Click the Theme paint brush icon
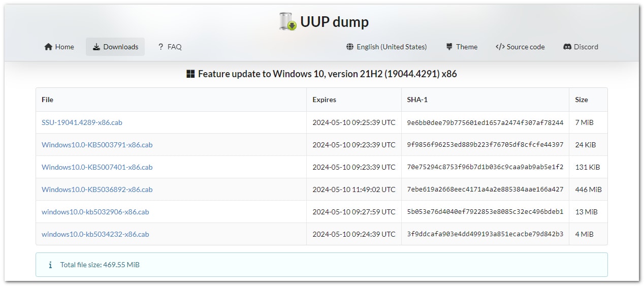Viewport: 644px width, 286px height. 449,47
